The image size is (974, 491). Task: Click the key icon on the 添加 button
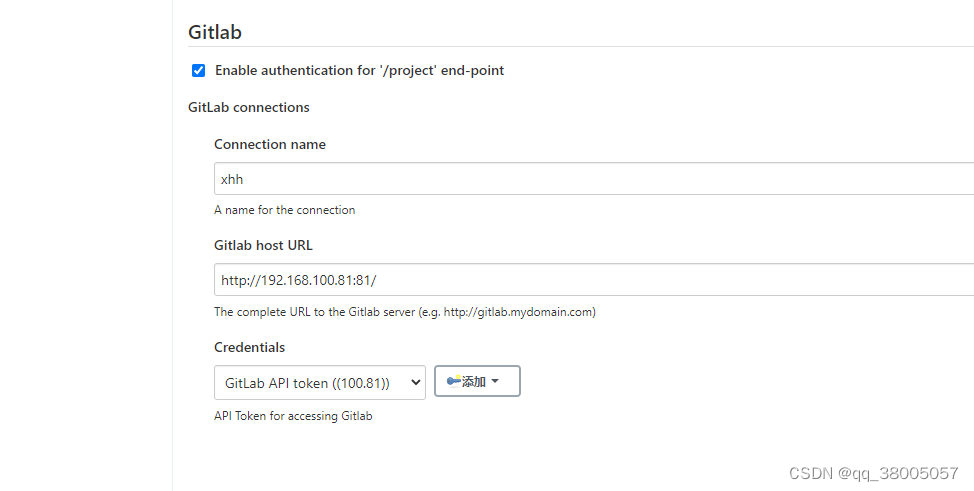454,381
